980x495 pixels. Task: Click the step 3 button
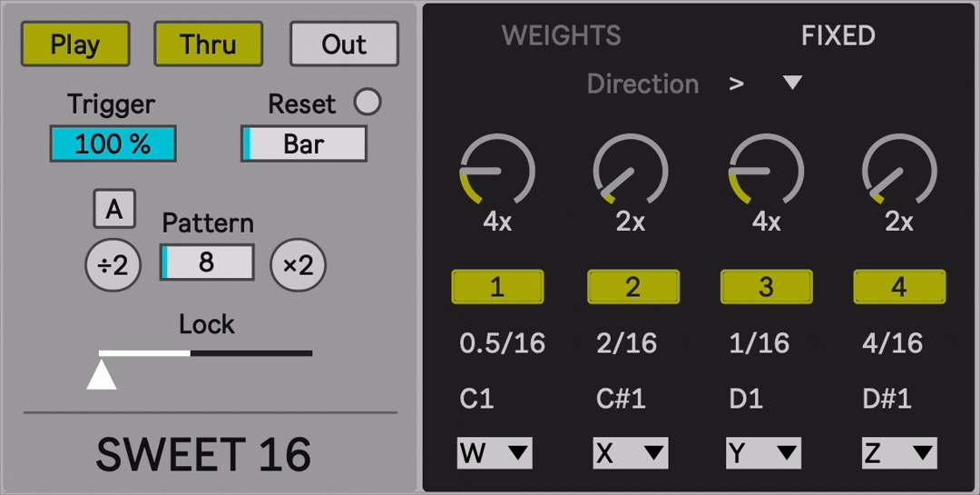[766, 287]
